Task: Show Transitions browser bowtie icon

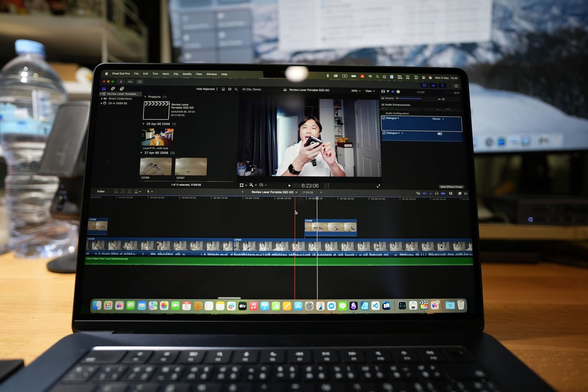Action: pyautogui.click(x=466, y=194)
